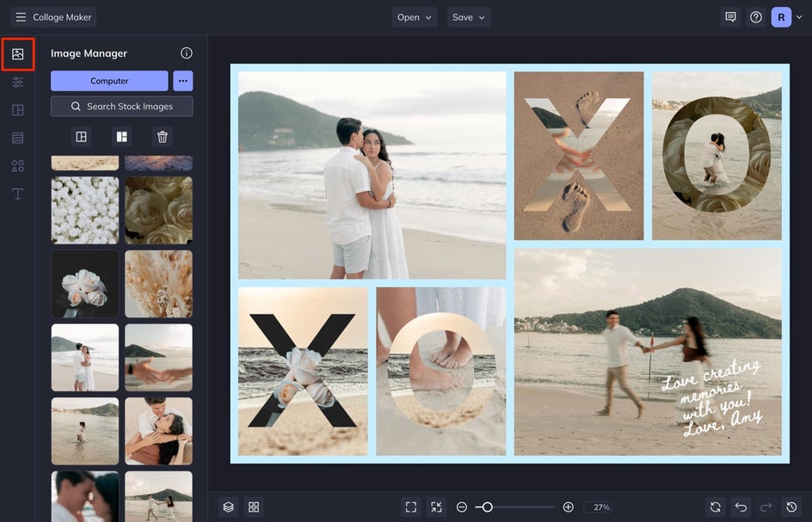The image size is (812, 522).
Task: Click the zoom level slider
Action: point(487,507)
